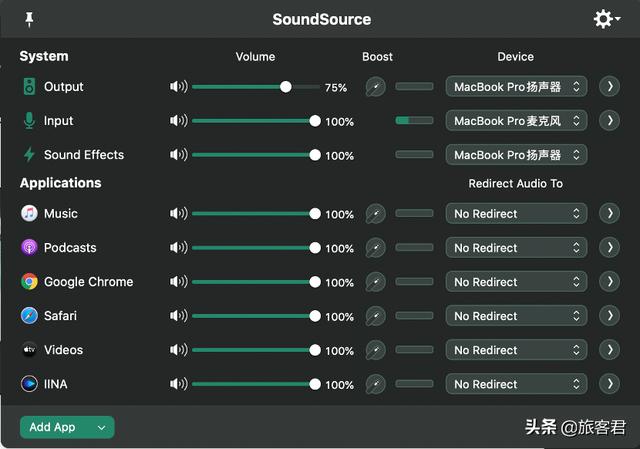The image size is (640, 449).
Task: Click the IINA app icon
Action: [x=29, y=384]
